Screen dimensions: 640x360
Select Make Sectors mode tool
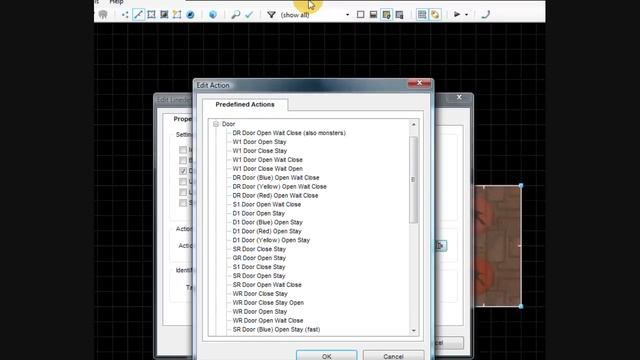pyautogui.click(x=177, y=15)
